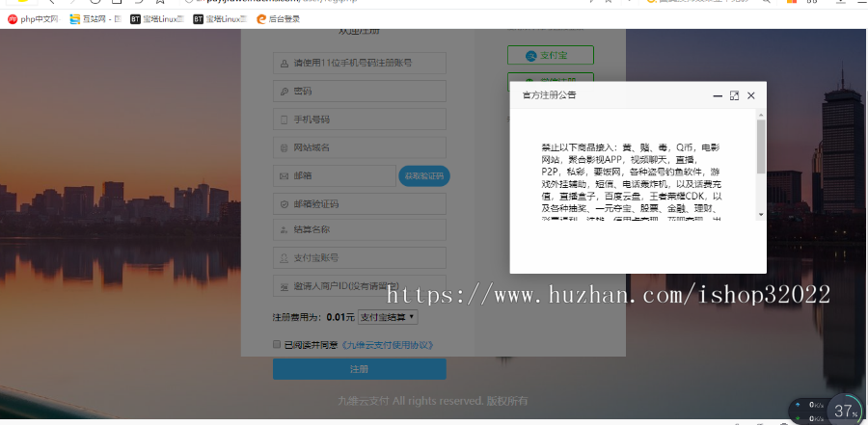Close the 官方注册公告 popup
868x425 pixels.
tap(750, 95)
